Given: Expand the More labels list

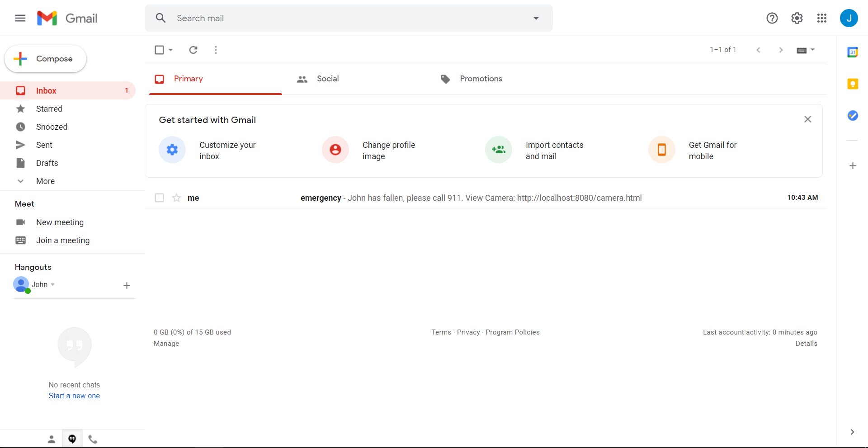Looking at the screenshot, I should pos(68,181).
